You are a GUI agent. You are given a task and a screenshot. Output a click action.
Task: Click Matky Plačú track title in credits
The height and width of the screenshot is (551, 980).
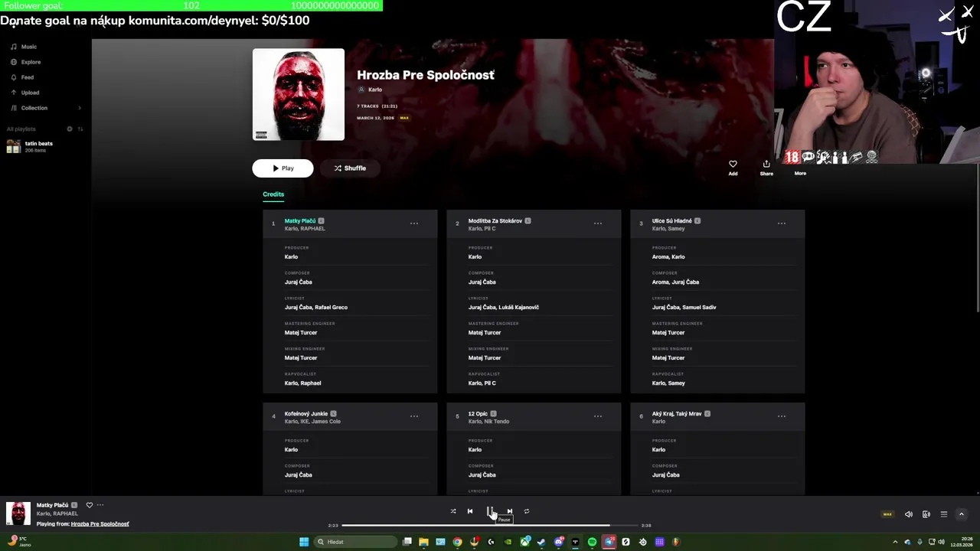pyautogui.click(x=300, y=220)
